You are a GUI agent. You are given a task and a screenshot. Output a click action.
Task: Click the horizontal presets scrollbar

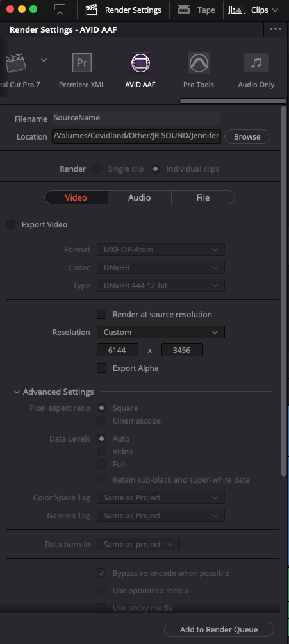tap(233, 101)
